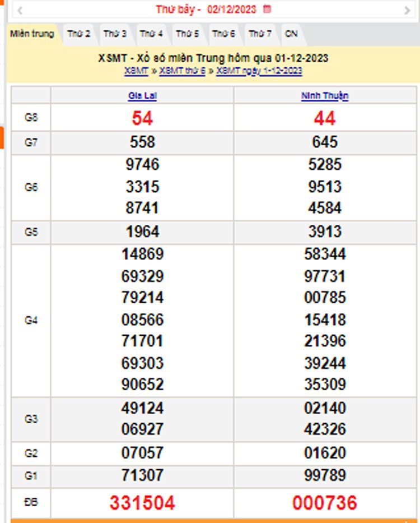Open the XSMT ngày 1-12-2023 link

259,71
